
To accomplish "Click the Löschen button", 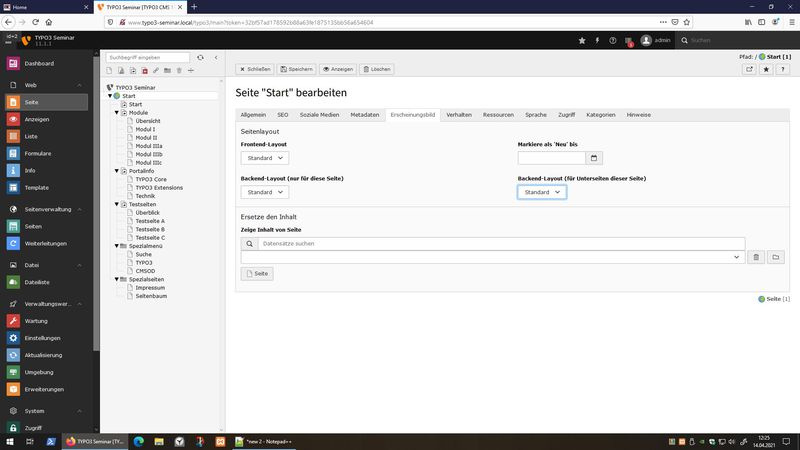I will (377, 69).
